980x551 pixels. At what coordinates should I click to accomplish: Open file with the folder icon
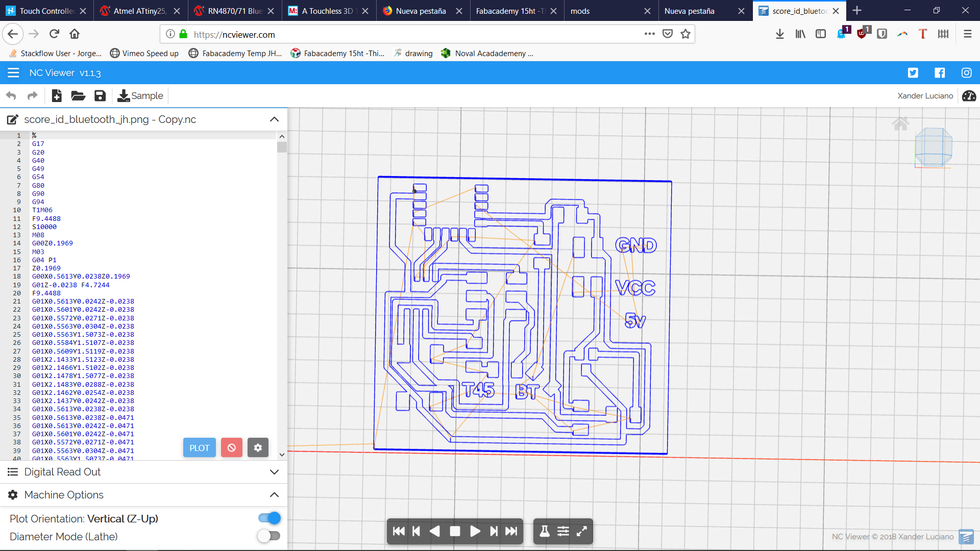point(78,95)
